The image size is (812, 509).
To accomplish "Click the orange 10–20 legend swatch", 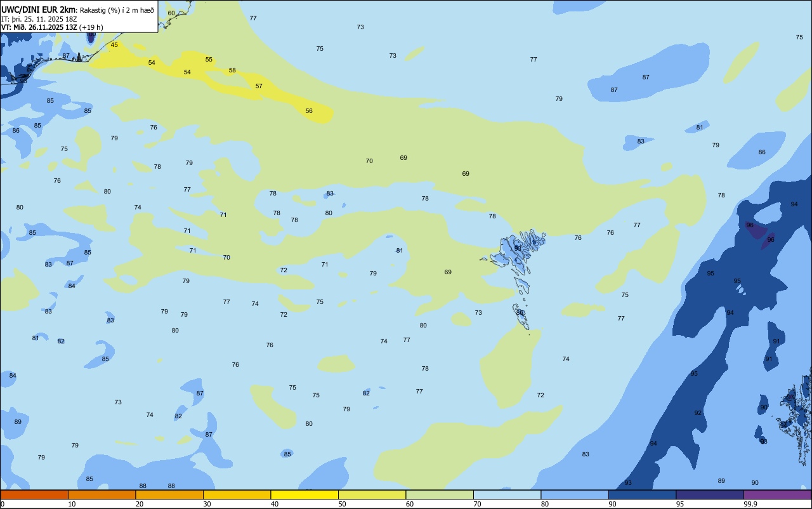I will [101, 494].
